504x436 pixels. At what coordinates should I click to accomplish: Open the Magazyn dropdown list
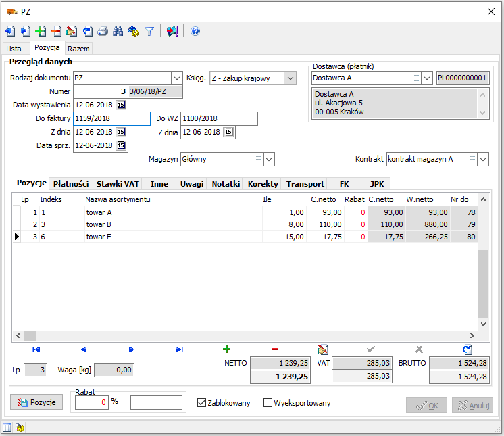point(269,160)
